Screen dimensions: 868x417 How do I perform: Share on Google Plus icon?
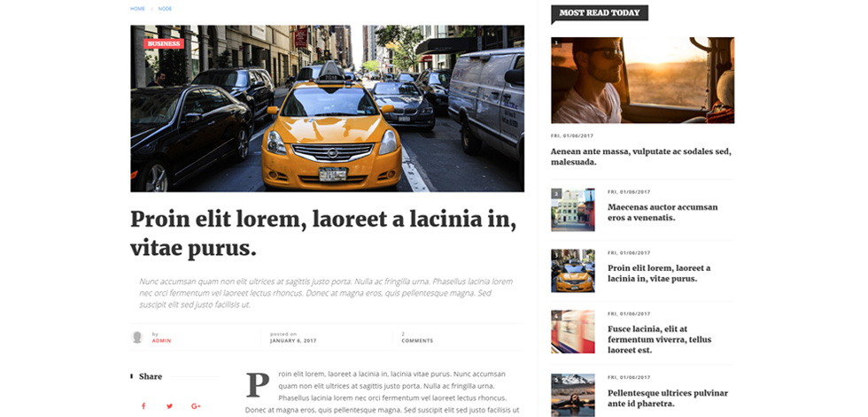point(196,406)
